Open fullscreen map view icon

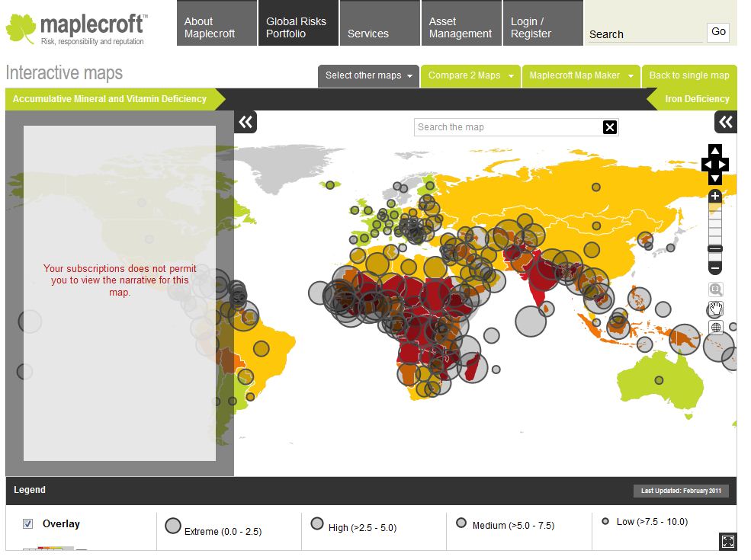point(728,542)
